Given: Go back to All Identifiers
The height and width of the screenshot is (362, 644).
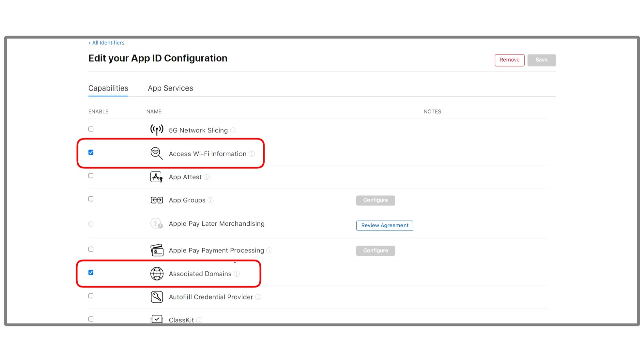Looking at the screenshot, I should coord(106,42).
